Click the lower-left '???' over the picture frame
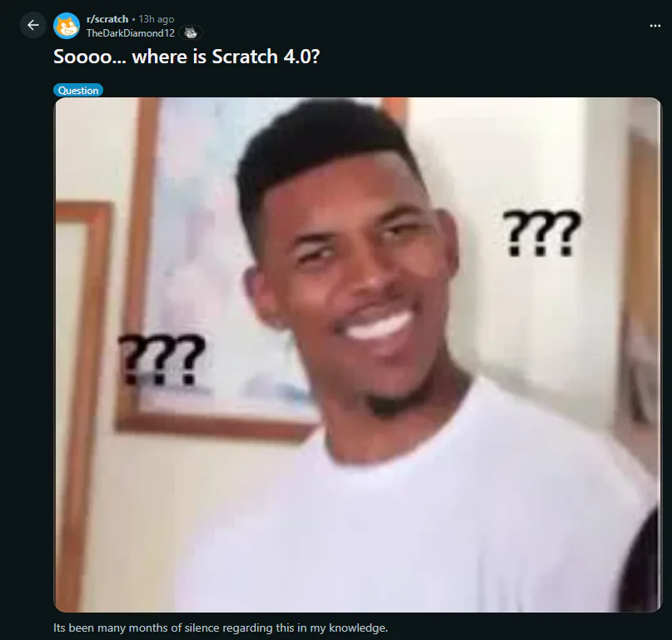The image size is (672, 640). coord(162,359)
